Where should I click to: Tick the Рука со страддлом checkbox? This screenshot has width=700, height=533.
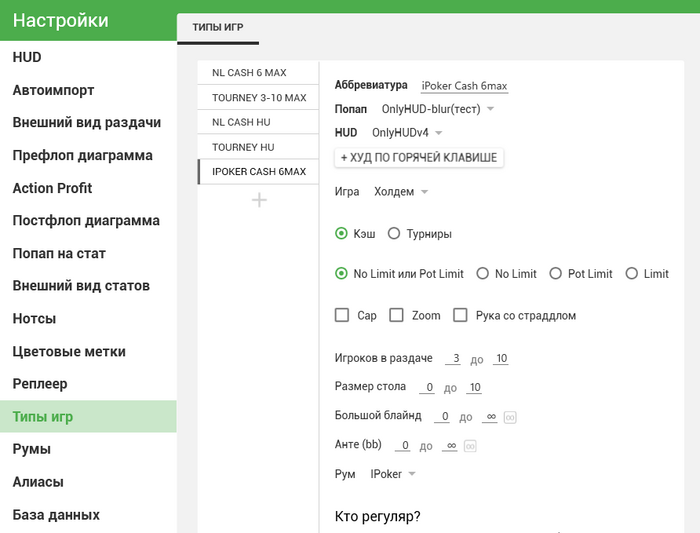tap(460, 315)
